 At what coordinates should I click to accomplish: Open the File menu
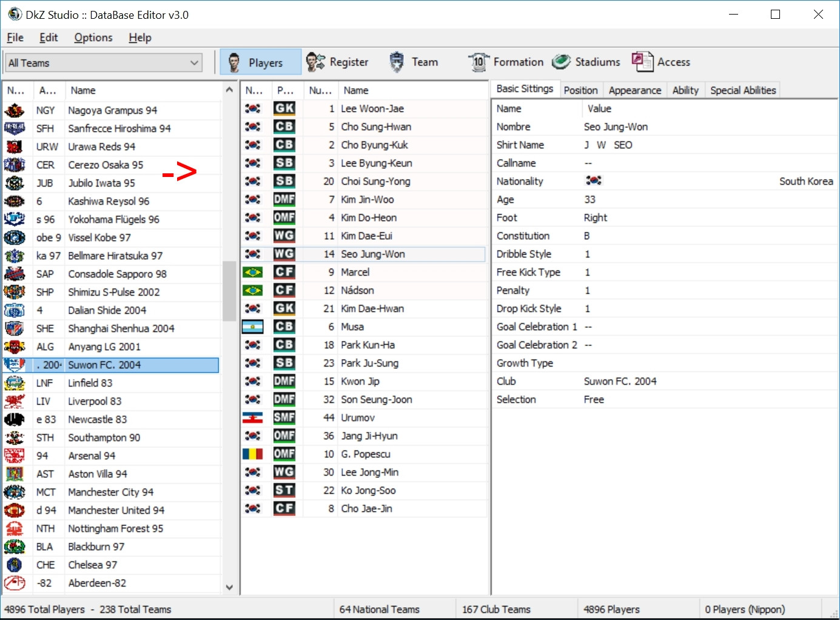[15, 38]
